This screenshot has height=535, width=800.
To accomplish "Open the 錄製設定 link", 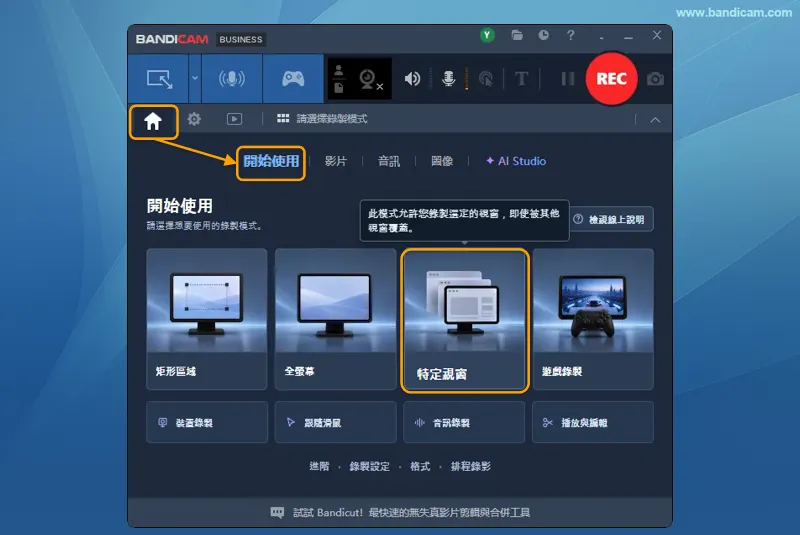I will pyautogui.click(x=369, y=466).
